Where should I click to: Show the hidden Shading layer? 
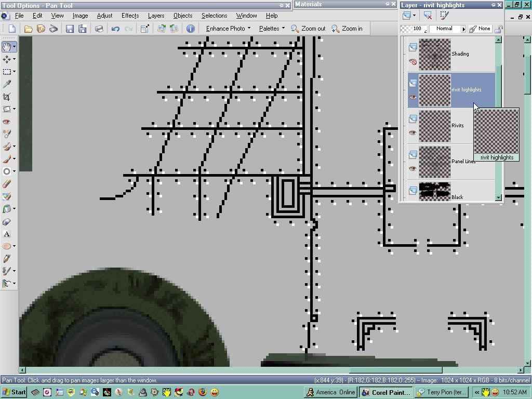click(x=413, y=62)
